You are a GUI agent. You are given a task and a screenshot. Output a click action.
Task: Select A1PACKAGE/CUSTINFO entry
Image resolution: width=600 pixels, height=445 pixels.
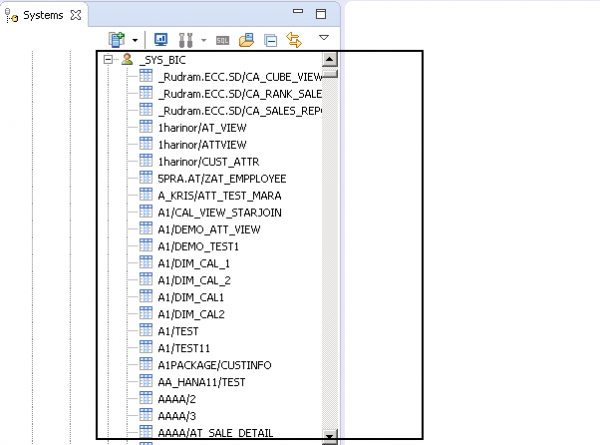(215, 365)
